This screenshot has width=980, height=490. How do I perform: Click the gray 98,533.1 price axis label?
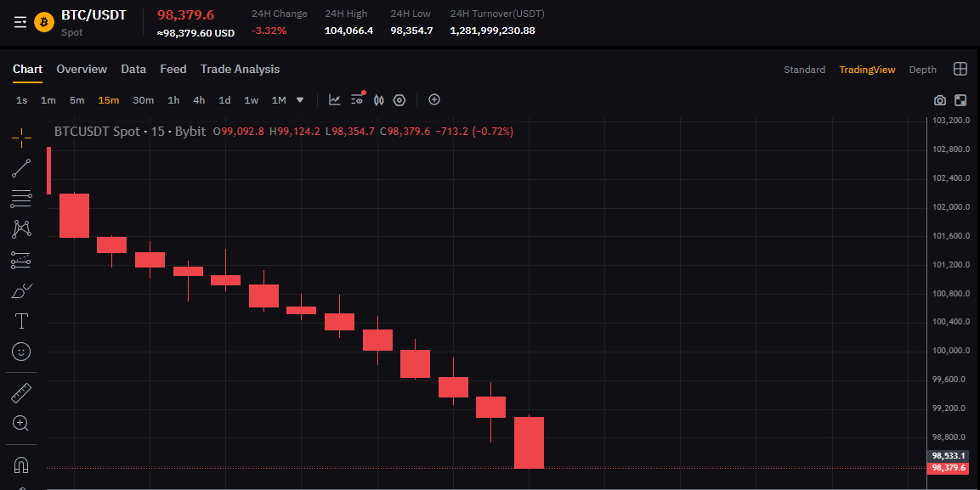point(948,456)
